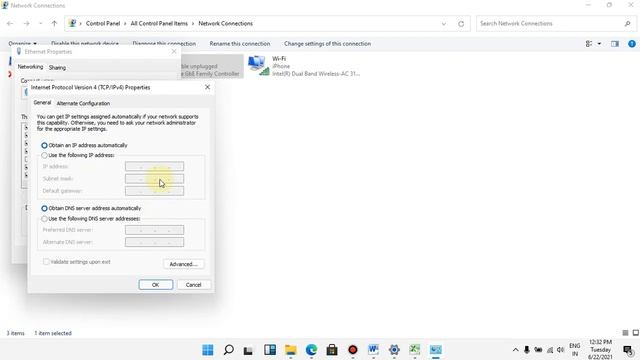Open the Help icon

coord(632,44)
